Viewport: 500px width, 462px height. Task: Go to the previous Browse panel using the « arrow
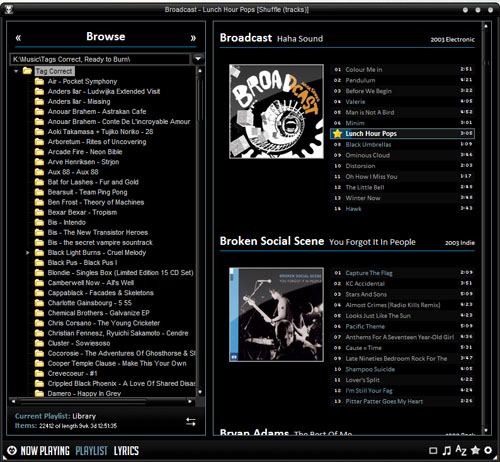18,38
